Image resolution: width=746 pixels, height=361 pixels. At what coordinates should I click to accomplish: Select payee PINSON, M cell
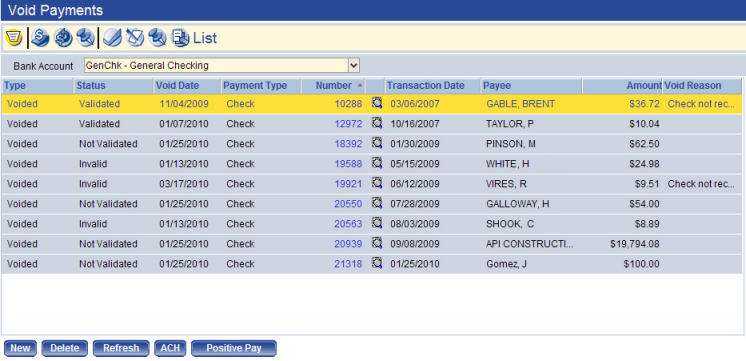coord(510,144)
